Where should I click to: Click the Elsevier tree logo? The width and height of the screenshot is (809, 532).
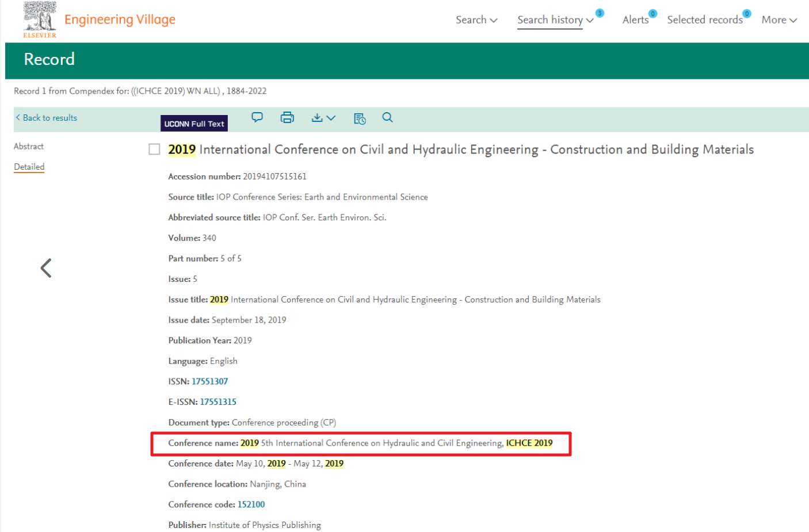pos(40,20)
